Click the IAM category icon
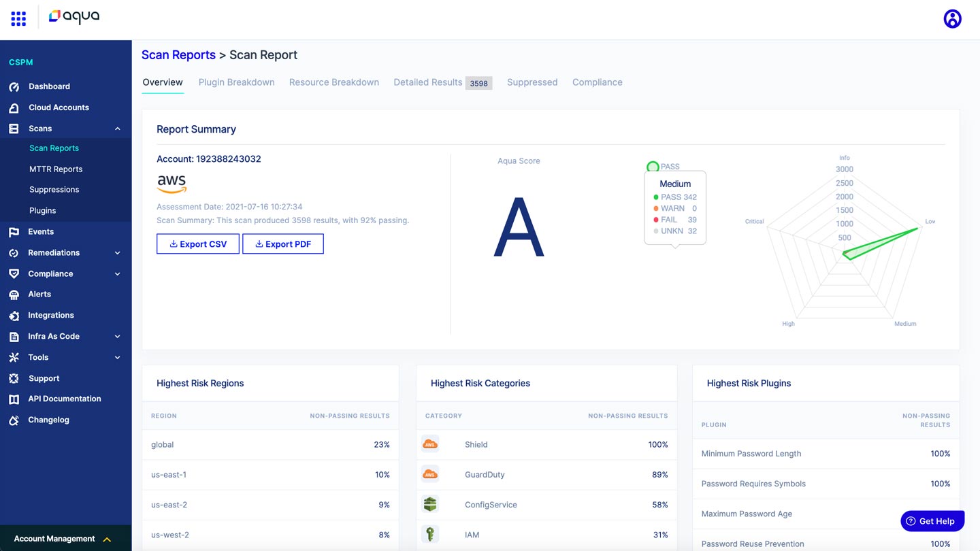The image size is (980, 551). coord(429,534)
